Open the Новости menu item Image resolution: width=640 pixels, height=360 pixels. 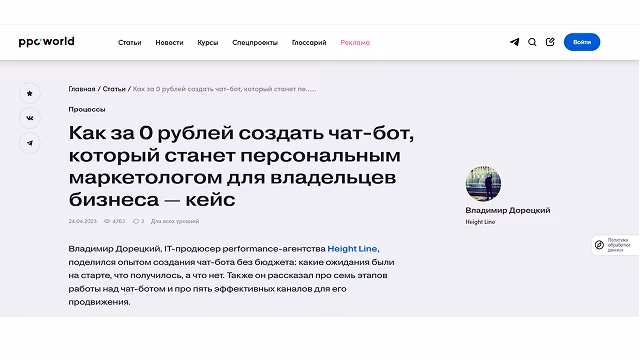point(169,42)
